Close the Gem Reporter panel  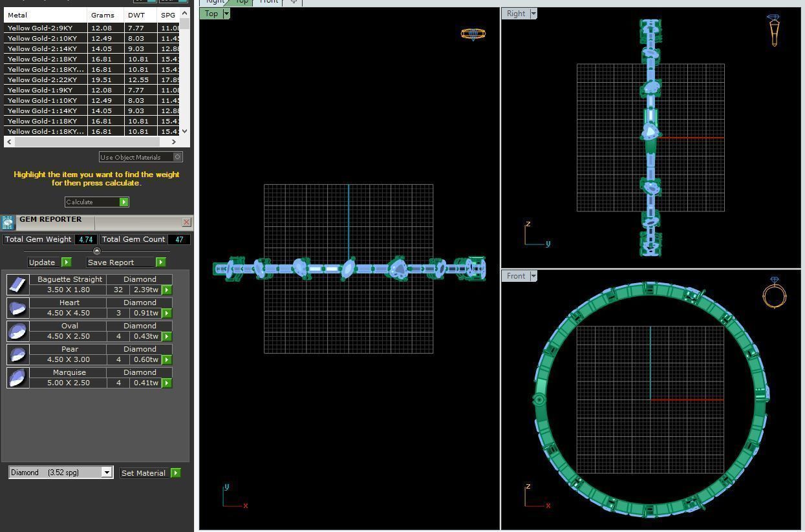pyautogui.click(x=187, y=222)
